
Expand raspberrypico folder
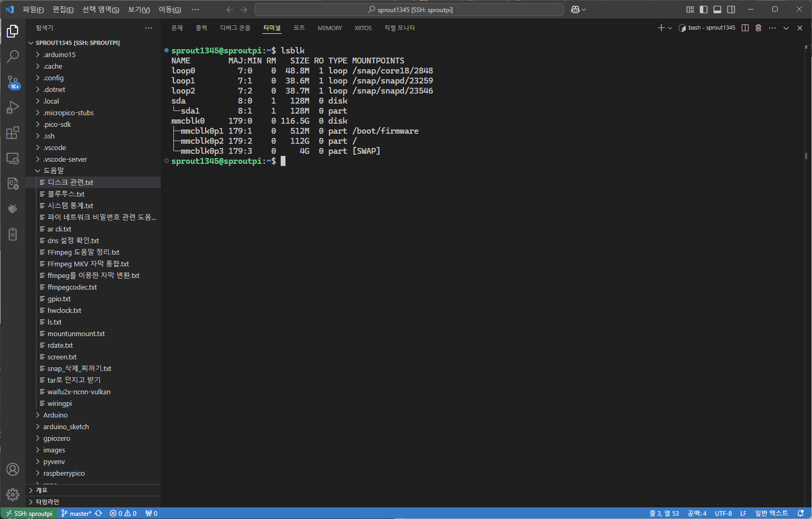(x=93, y=473)
